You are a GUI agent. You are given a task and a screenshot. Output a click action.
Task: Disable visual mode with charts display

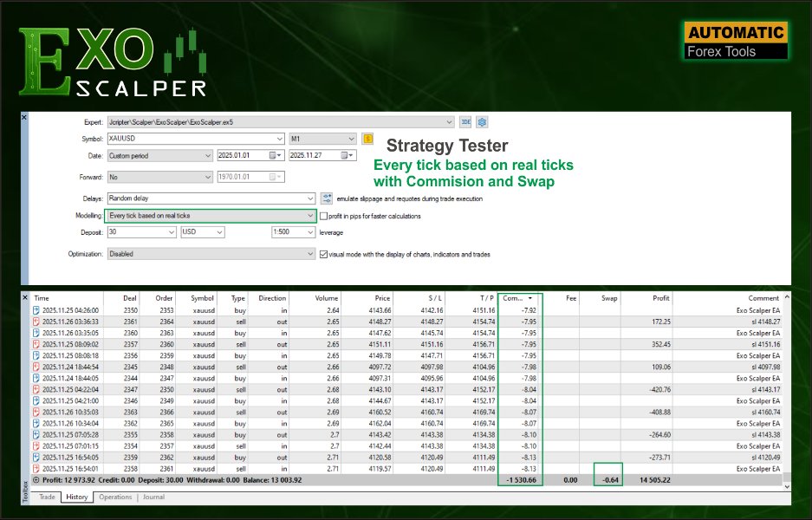click(x=322, y=254)
